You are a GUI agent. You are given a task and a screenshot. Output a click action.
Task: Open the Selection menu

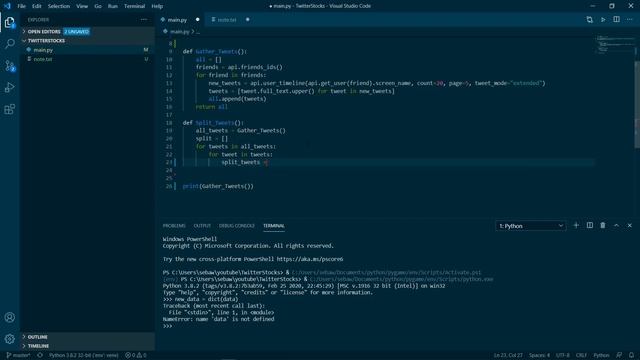pyautogui.click(x=59, y=6)
